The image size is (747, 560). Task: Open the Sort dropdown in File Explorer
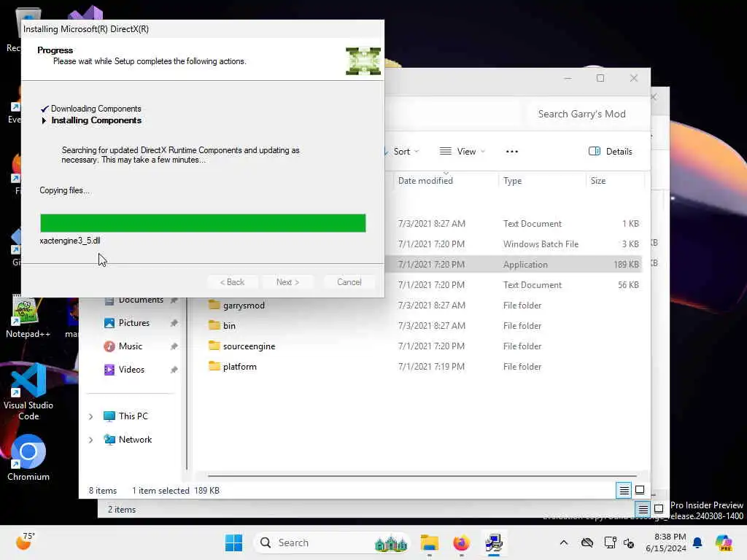pos(406,152)
